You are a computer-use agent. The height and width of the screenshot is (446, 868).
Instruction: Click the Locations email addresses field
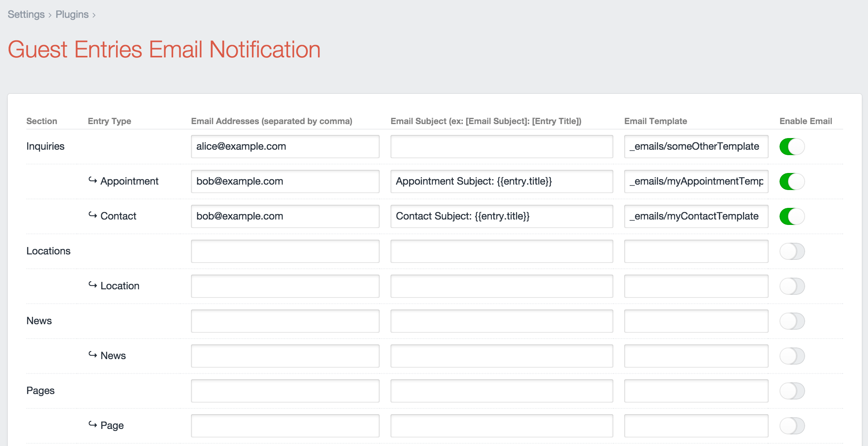[285, 251]
